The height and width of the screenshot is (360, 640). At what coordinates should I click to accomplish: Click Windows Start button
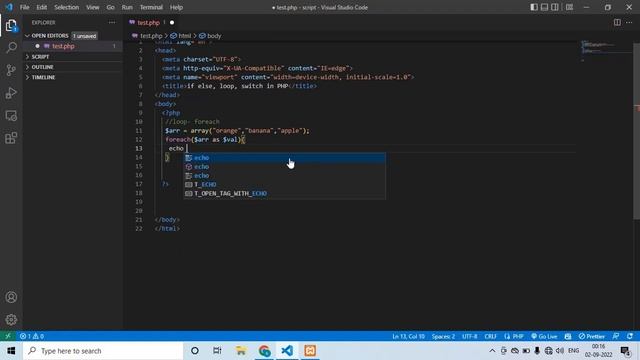pos(11,351)
